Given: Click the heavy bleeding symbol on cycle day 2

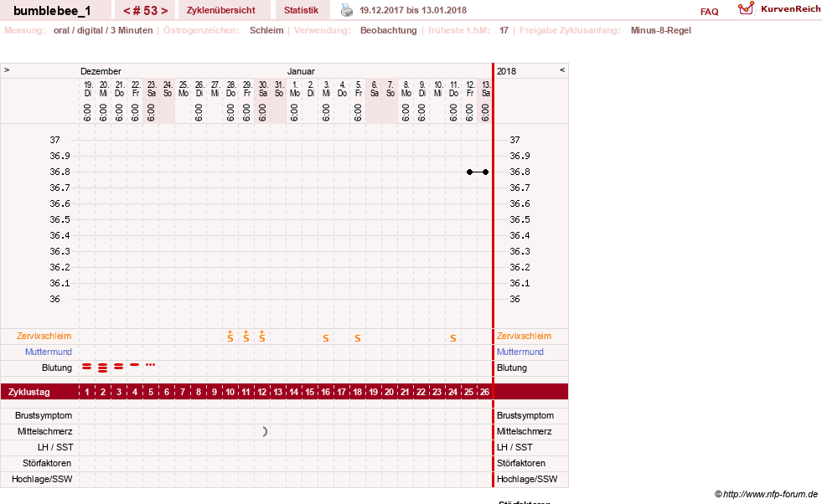Looking at the screenshot, I should (x=103, y=368).
